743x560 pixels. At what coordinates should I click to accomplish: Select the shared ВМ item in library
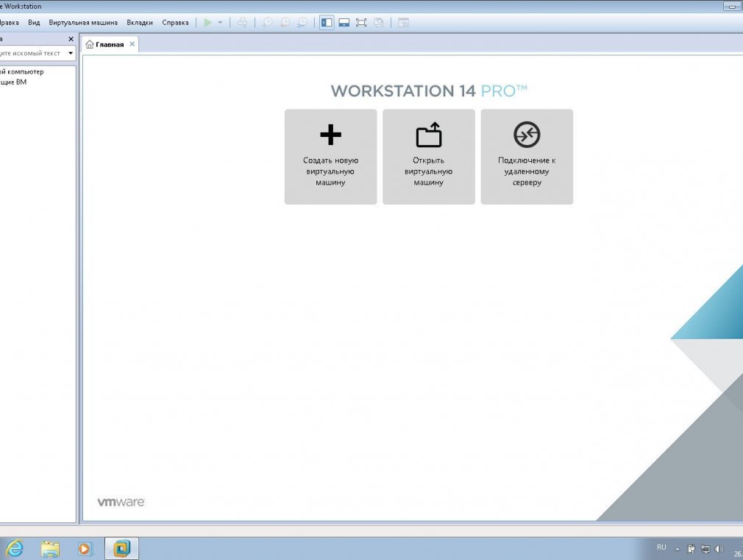[x=13, y=82]
